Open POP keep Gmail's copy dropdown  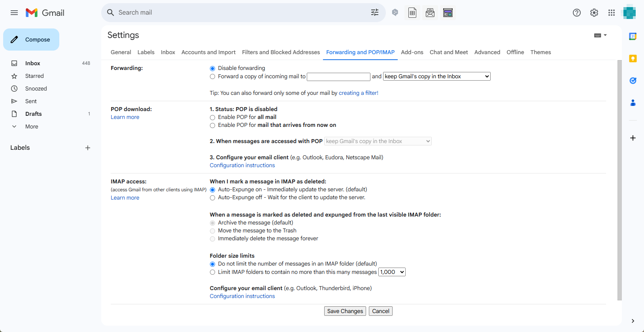point(378,141)
